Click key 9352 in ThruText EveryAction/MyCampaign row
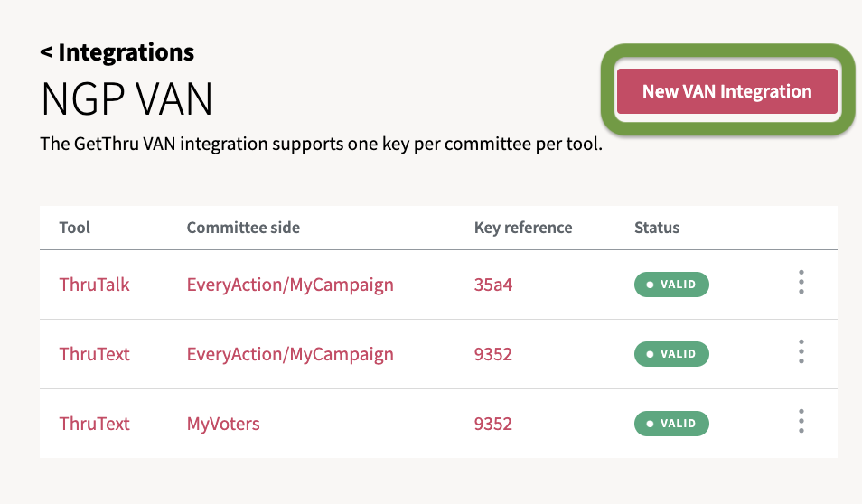 pos(493,354)
